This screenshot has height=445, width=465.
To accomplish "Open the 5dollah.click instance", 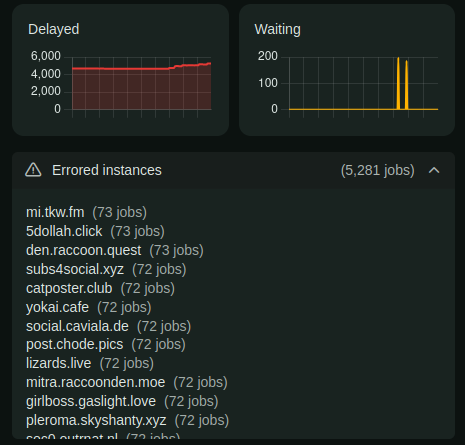I will (64, 231).
